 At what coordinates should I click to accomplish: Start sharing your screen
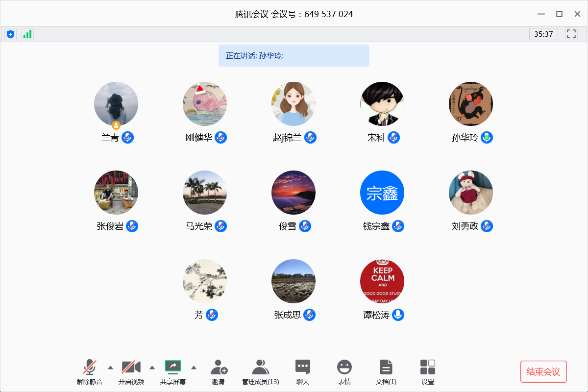point(172,367)
